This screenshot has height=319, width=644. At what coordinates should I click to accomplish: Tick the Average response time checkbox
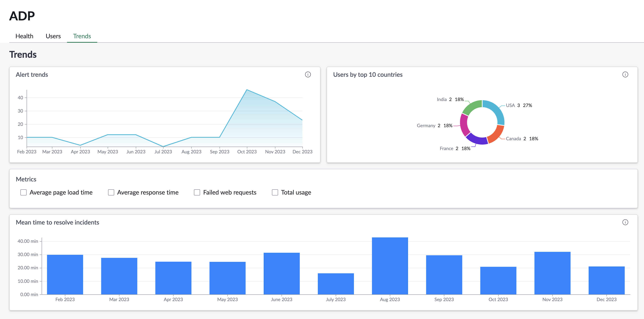click(x=111, y=192)
